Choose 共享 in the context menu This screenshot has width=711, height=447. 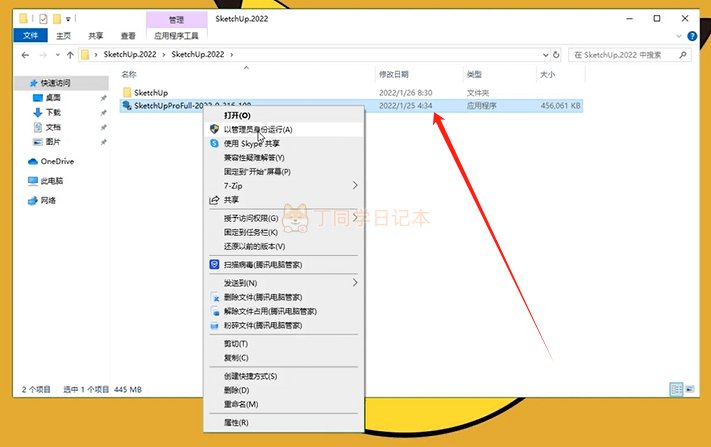pyautogui.click(x=284, y=200)
